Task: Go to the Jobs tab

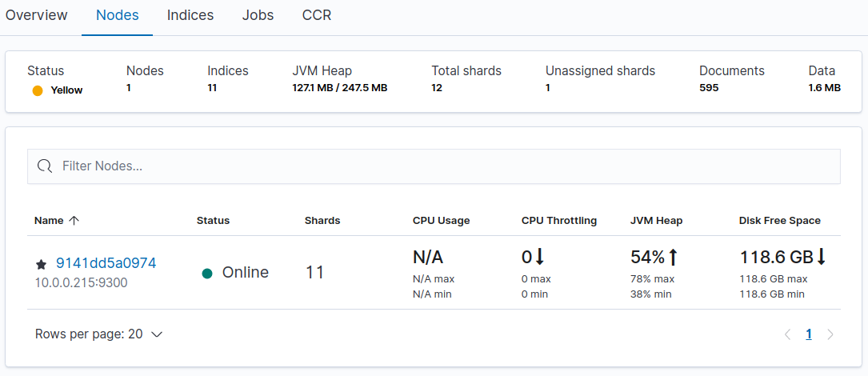Action: click(x=258, y=15)
